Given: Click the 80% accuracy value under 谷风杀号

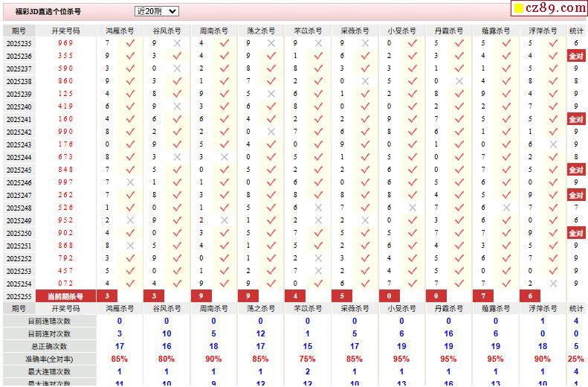Looking at the screenshot, I should (x=167, y=359).
